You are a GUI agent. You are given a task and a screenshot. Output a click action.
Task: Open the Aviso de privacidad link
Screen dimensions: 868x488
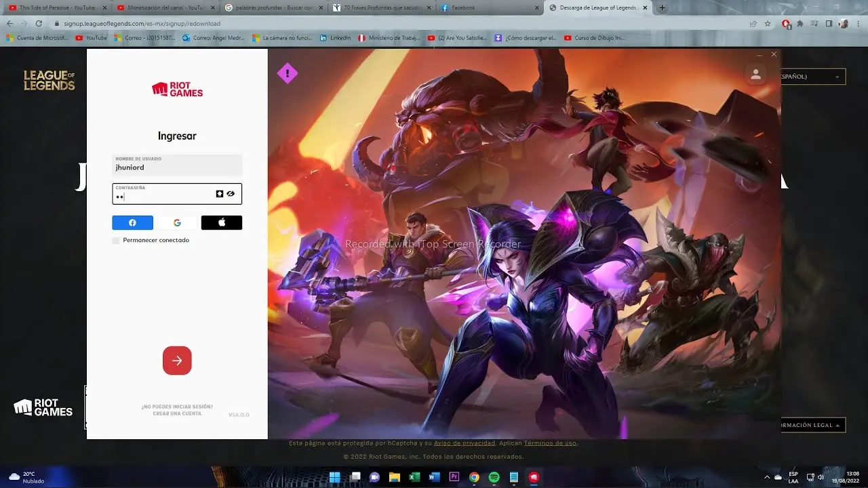coord(464,443)
